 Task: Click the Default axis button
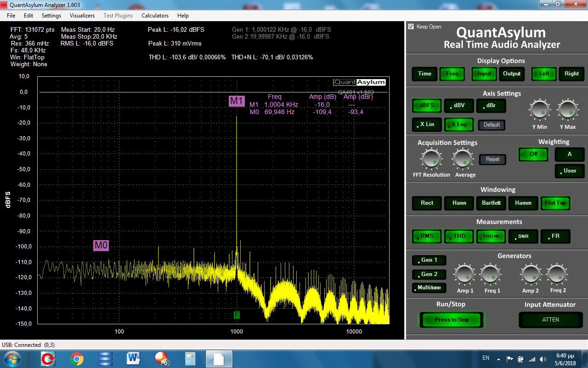492,125
